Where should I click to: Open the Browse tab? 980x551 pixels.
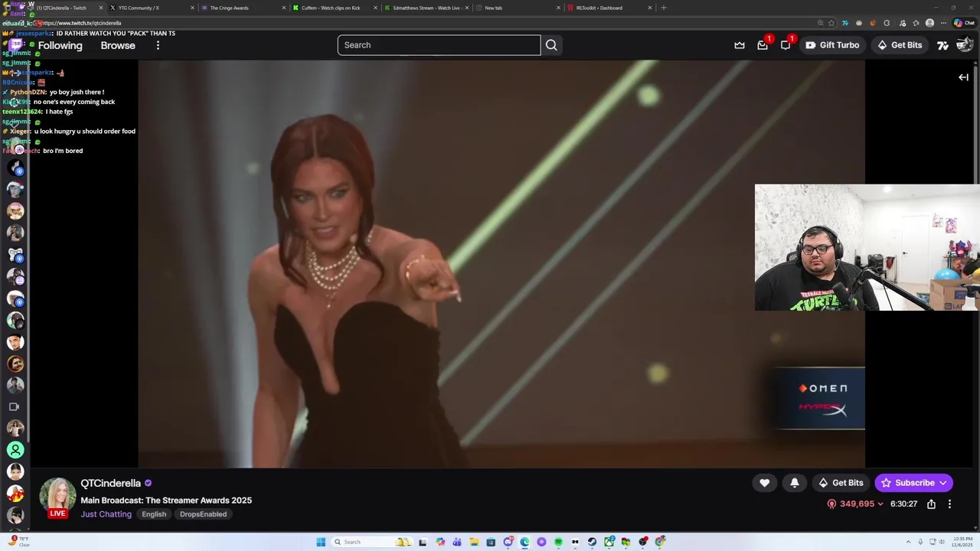pyautogui.click(x=118, y=45)
